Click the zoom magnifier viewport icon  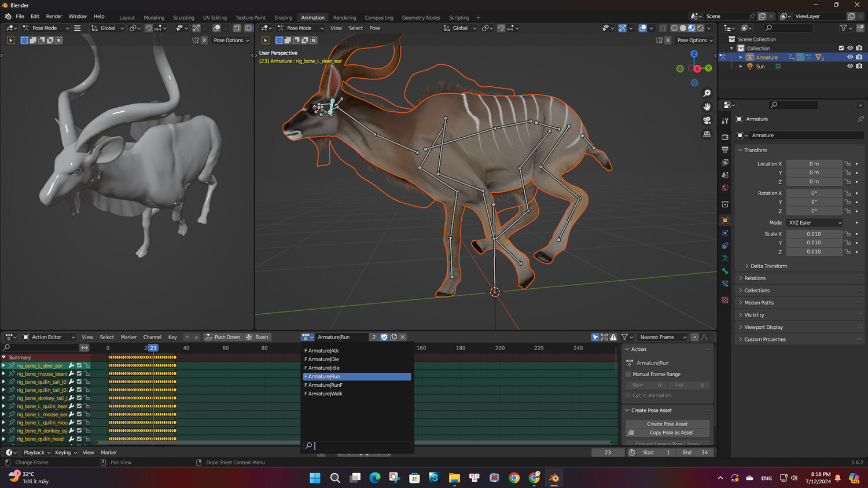[707, 93]
